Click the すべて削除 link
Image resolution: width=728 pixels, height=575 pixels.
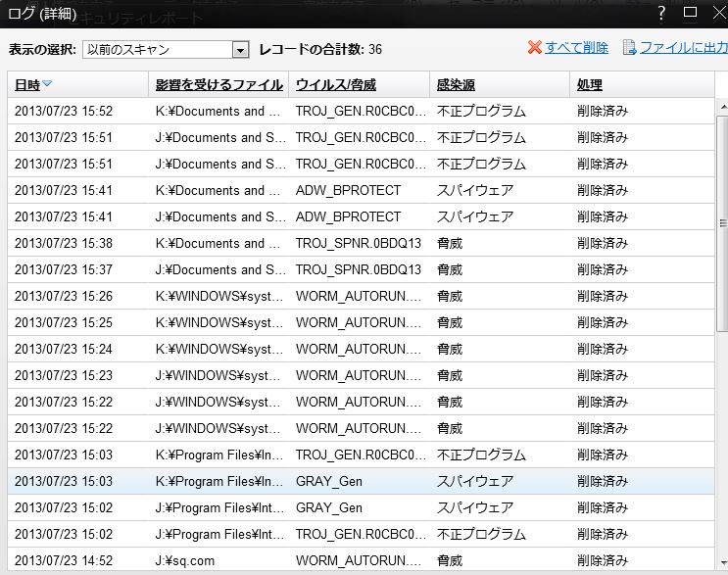[x=576, y=48]
